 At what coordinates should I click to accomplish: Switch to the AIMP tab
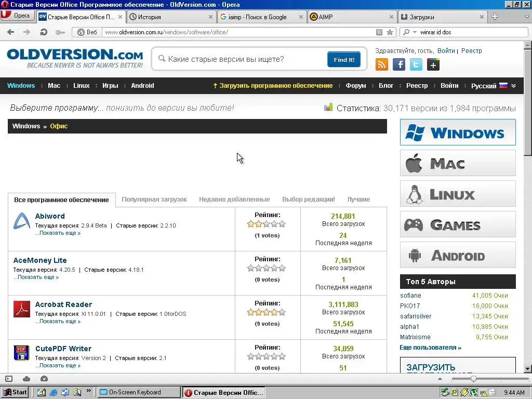[349, 17]
